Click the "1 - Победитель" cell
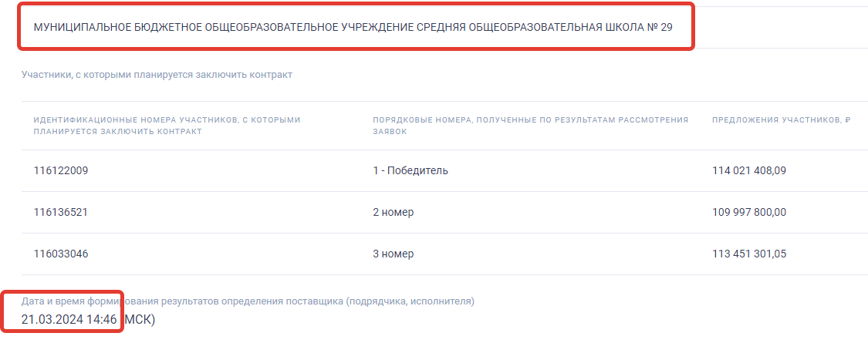 point(410,170)
